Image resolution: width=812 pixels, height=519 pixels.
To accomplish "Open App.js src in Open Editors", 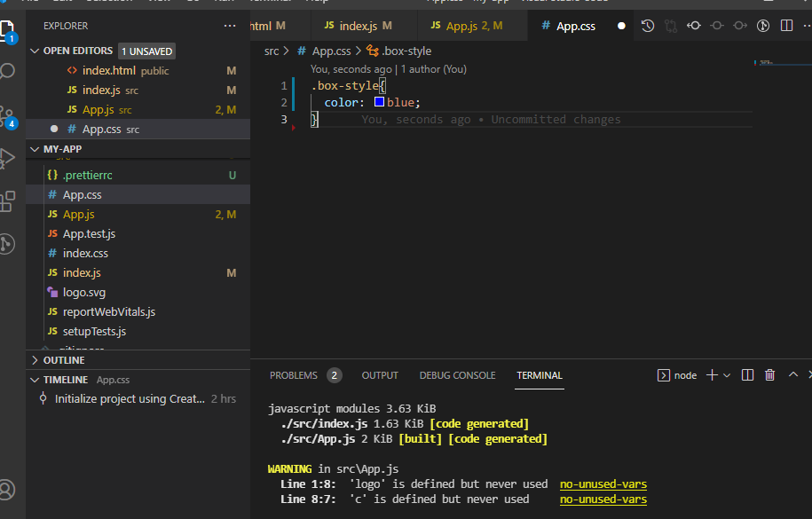I will click(138, 110).
